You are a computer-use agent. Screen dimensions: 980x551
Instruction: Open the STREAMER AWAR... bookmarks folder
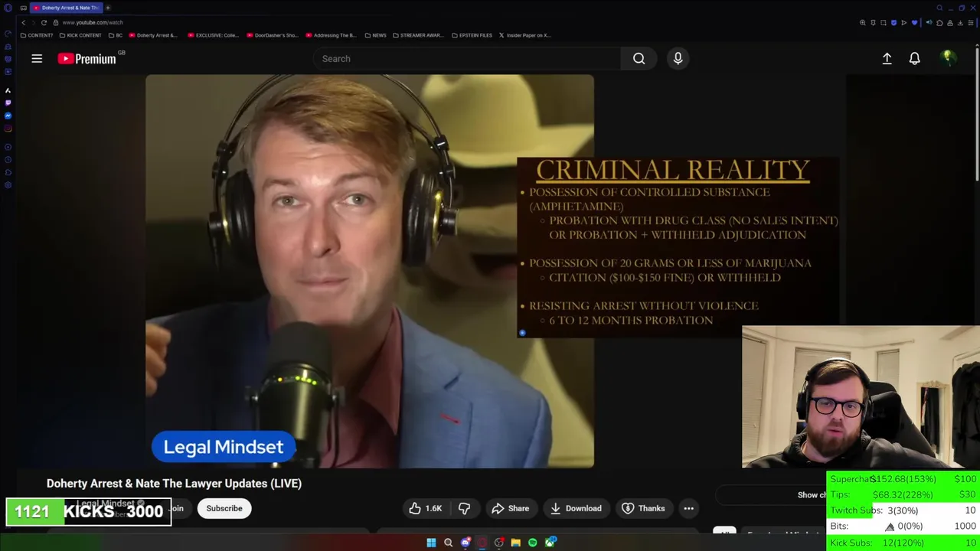tap(419, 35)
